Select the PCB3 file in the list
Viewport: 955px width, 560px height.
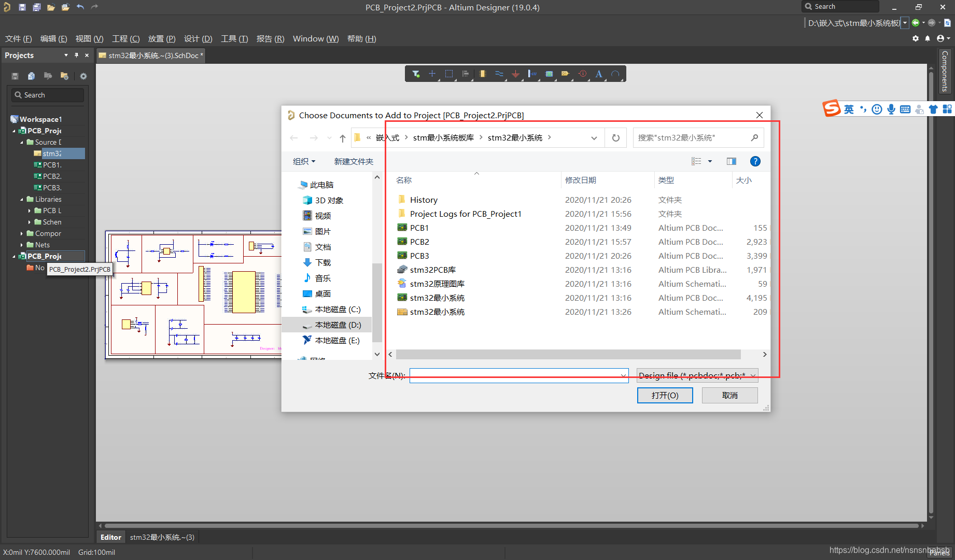[x=419, y=256]
